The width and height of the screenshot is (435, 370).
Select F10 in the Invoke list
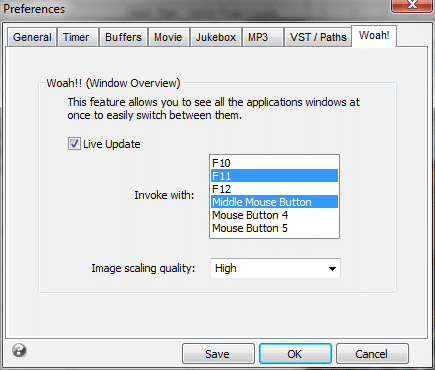274,163
